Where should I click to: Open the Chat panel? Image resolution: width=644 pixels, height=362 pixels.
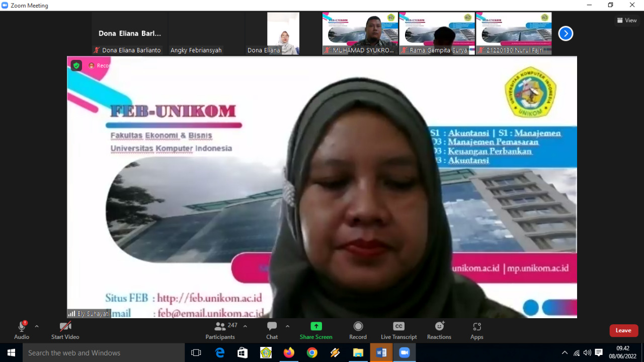pyautogui.click(x=272, y=330)
